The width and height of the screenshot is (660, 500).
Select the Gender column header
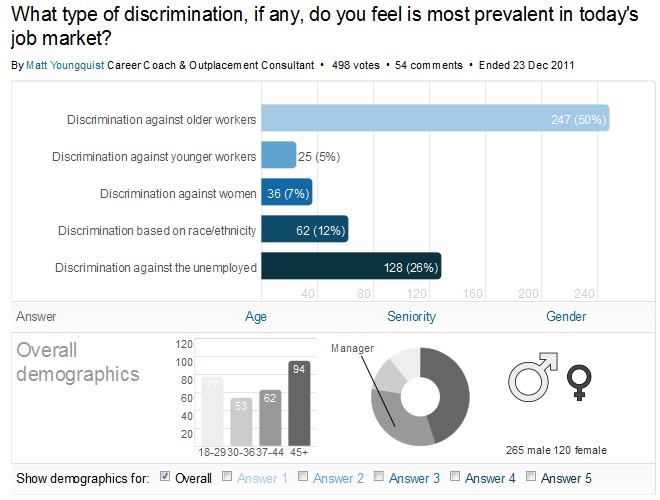566,316
